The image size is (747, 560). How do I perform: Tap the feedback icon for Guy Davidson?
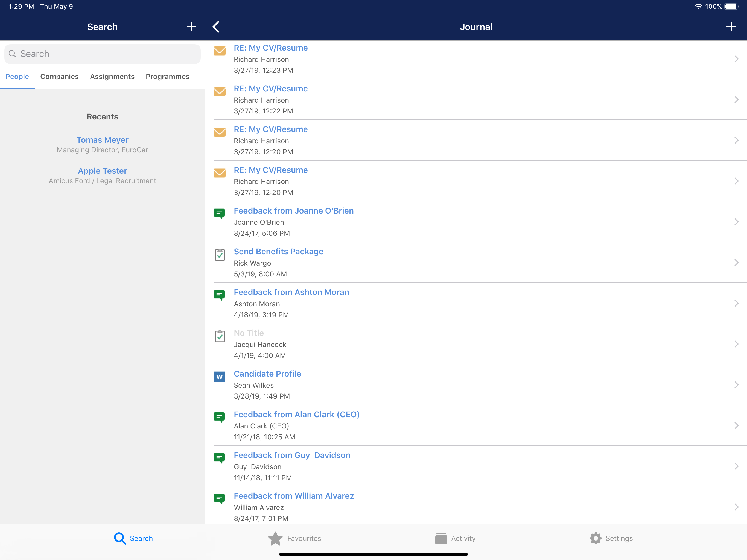click(x=220, y=458)
